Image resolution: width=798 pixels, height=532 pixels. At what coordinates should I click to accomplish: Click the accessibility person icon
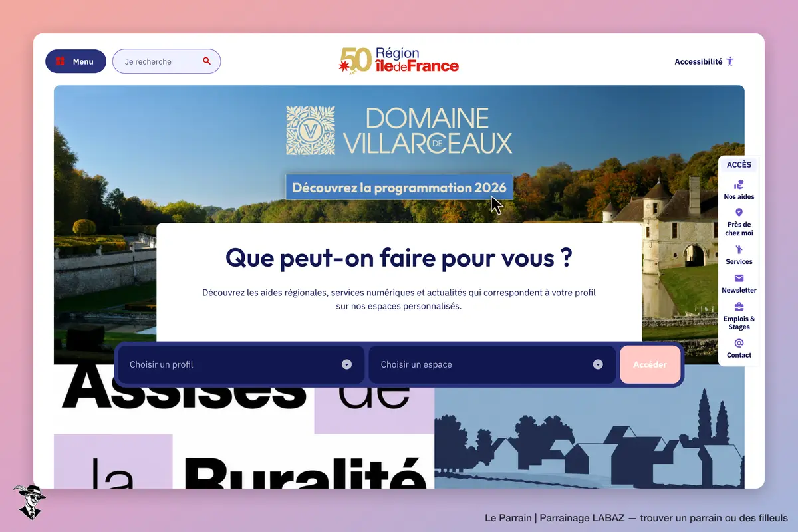(730, 61)
